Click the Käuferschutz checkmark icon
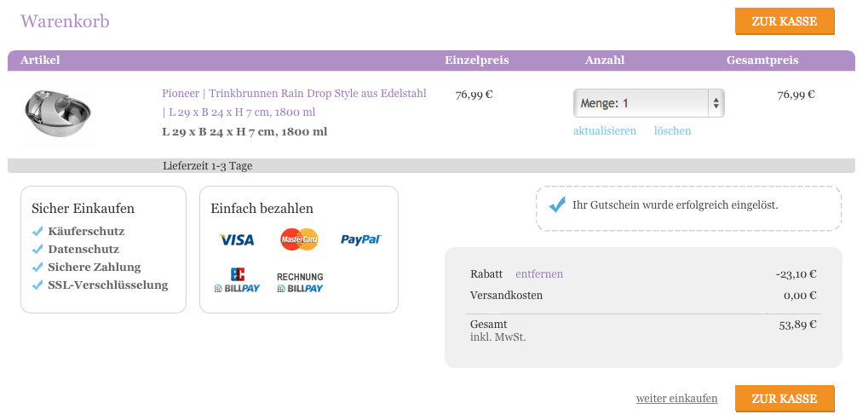This screenshot has height=420, width=868. [x=37, y=232]
